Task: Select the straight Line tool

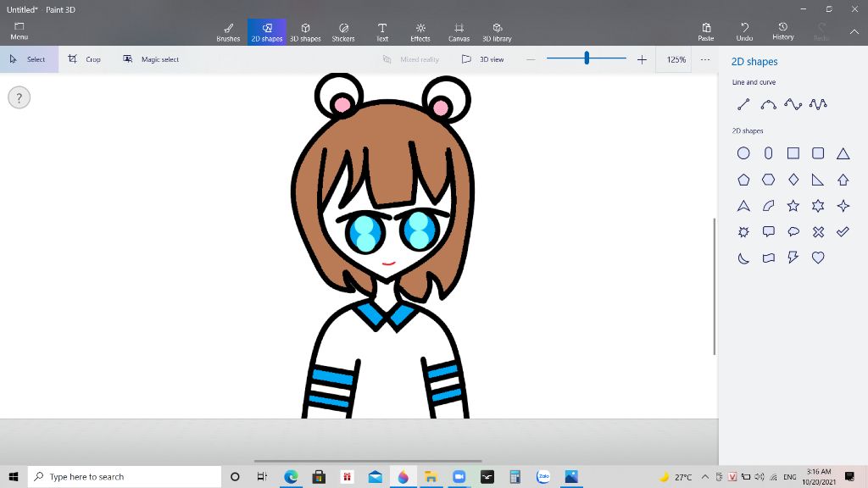Action: click(743, 104)
